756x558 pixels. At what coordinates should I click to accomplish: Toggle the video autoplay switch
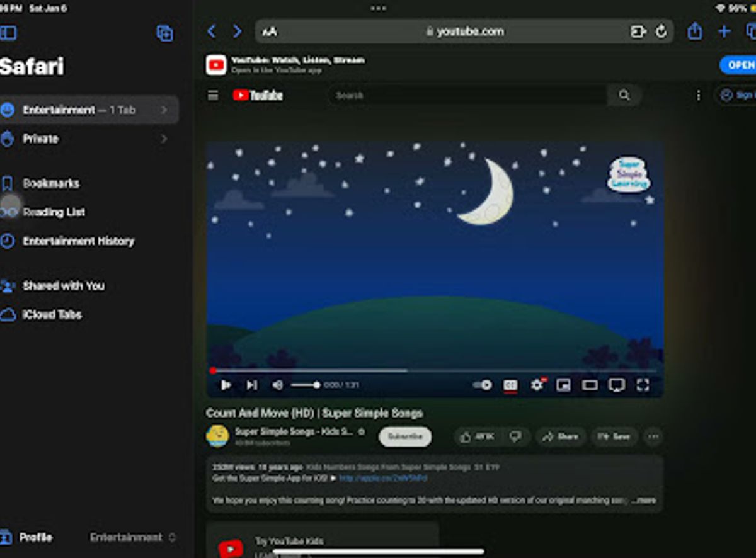click(483, 385)
